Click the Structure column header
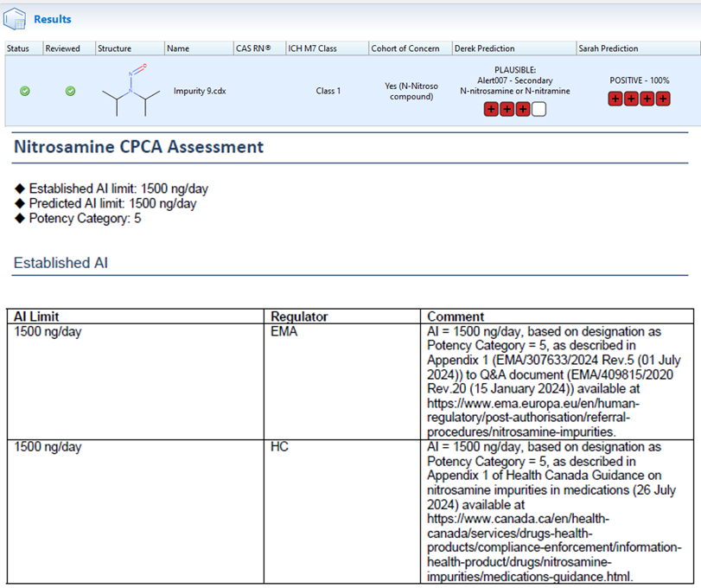The height and width of the screenshot is (588, 701). coord(131,48)
